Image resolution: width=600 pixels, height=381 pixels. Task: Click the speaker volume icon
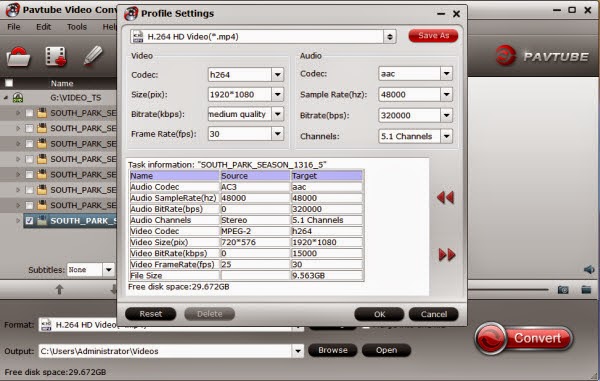click(x=589, y=270)
